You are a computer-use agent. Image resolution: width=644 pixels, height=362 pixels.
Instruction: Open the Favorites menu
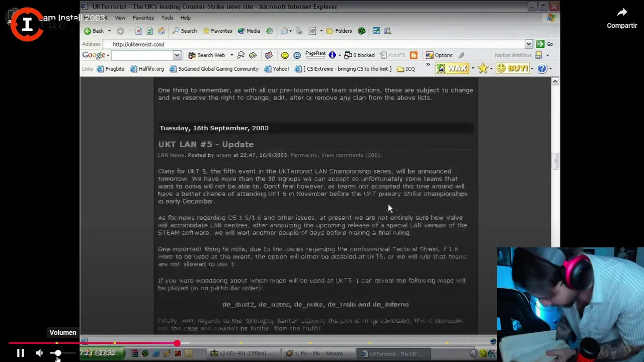point(143,18)
